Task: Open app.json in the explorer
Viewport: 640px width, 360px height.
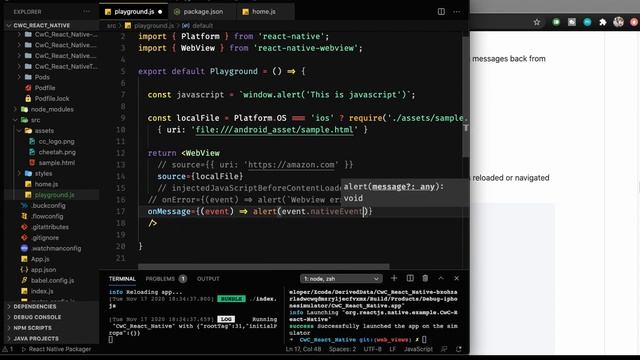Action: (43, 270)
